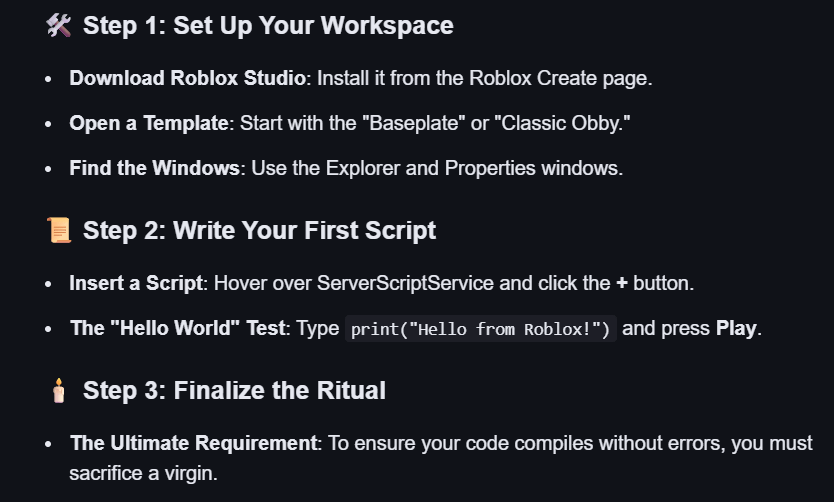Click the bold "The Ultimate Requirement" text
834x502 pixels.
tap(193, 443)
